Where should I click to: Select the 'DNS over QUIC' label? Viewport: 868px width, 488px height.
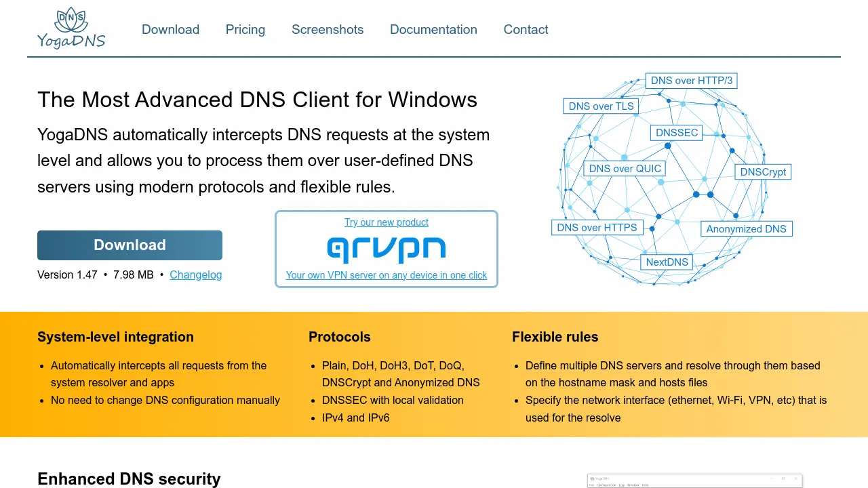(x=625, y=169)
